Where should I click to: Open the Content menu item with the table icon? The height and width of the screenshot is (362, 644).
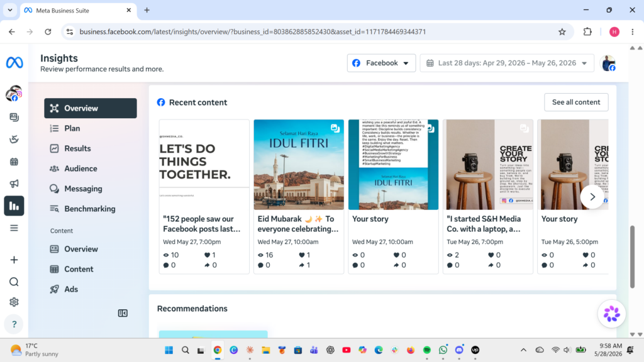pos(91,269)
